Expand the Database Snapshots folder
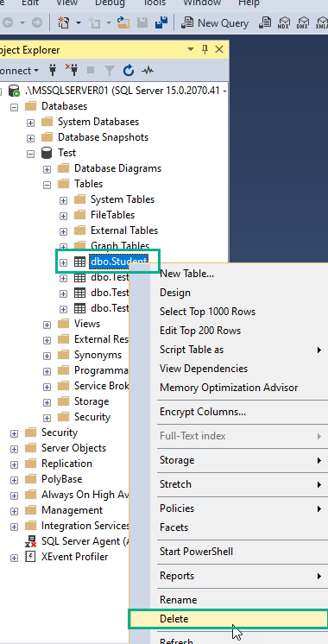Image resolution: width=328 pixels, height=644 pixels. [x=31, y=137]
